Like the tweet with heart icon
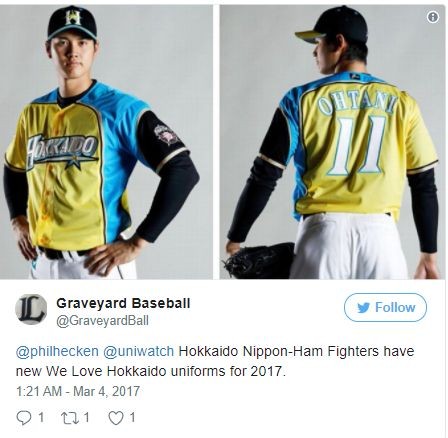 [116, 418]
